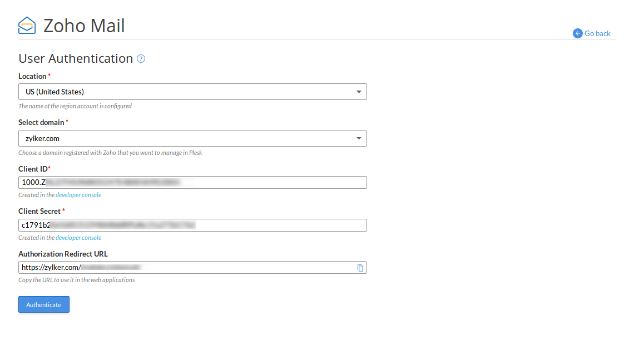Open the User Authentication help icon

pyautogui.click(x=141, y=59)
